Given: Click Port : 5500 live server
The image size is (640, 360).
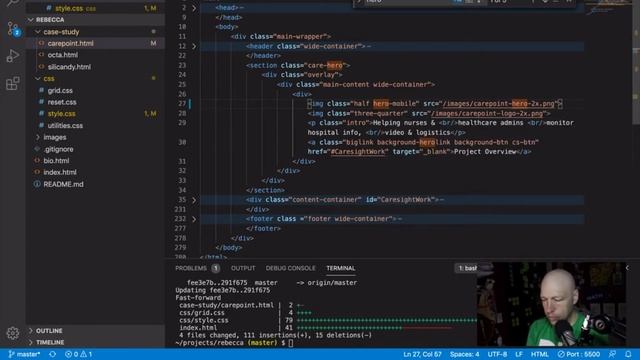Looking at the screenshot, I should [579, 354].
